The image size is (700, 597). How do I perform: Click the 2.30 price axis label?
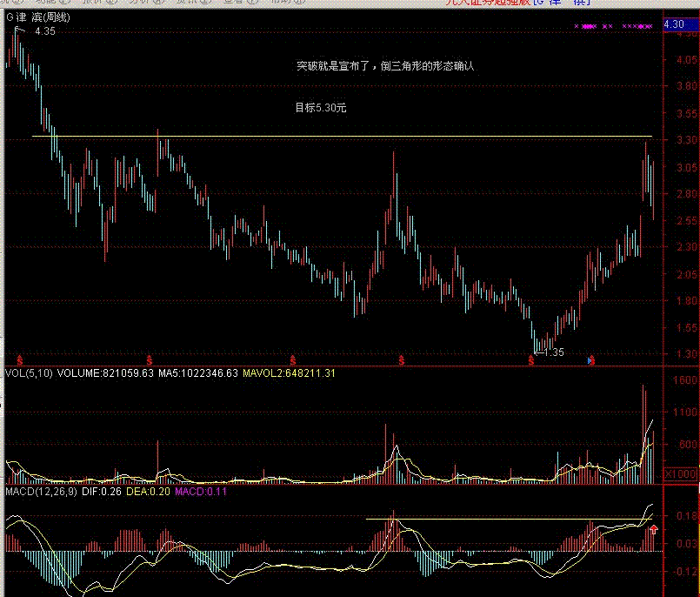point(687,246)
